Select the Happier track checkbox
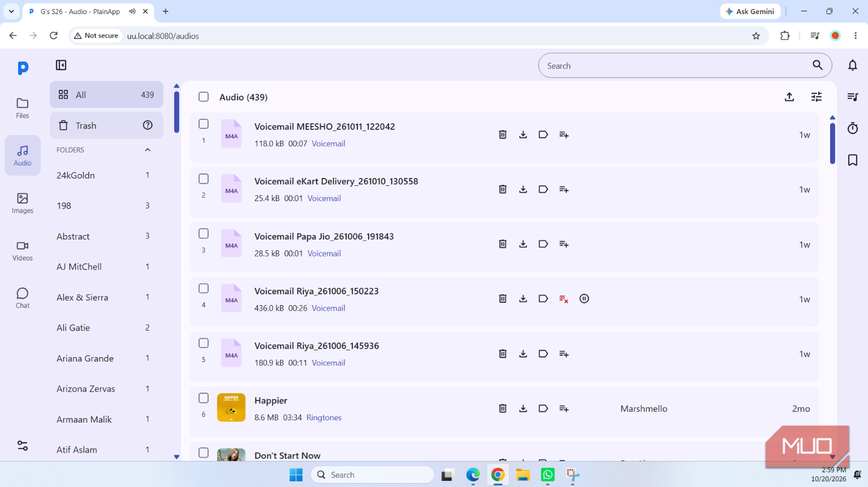The image size is (868, 487). [204, 398]
